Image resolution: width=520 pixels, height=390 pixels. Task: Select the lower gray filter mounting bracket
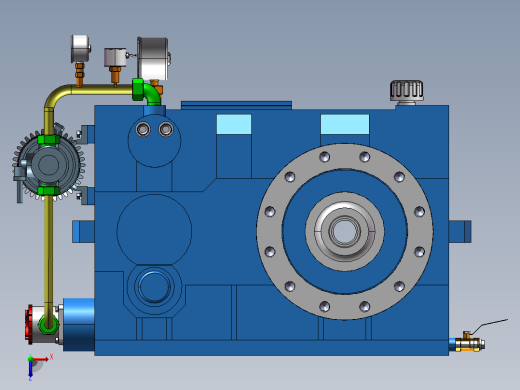[86, 195]
